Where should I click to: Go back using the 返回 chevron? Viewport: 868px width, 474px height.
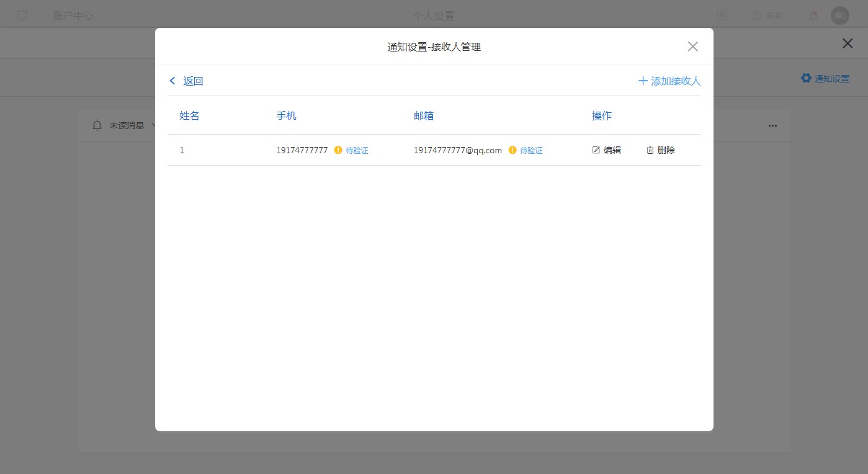coord(172,81)
